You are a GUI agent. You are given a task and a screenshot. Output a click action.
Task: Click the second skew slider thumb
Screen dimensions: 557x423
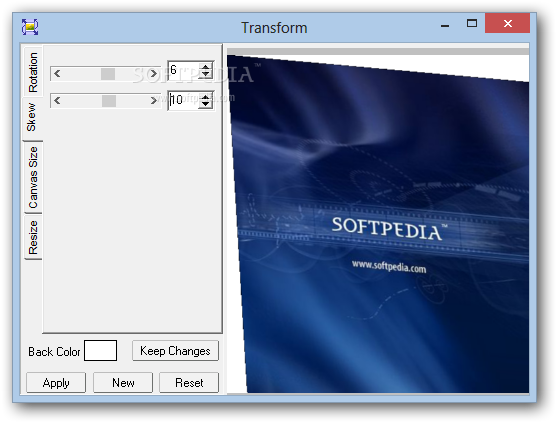(x=109, y=101)
